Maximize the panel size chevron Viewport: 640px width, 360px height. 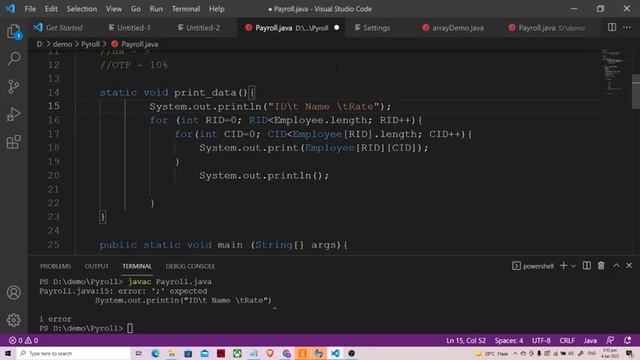click(x=616, y=266)
